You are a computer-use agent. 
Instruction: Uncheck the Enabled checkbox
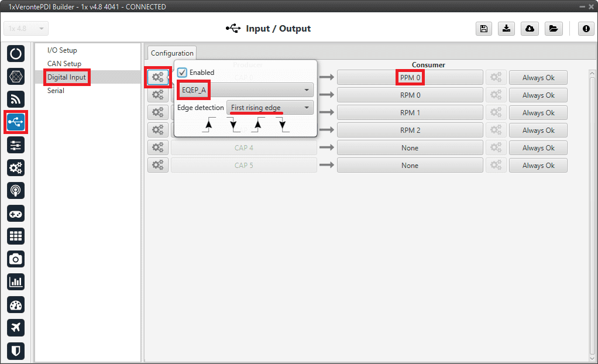coord(182,73)
